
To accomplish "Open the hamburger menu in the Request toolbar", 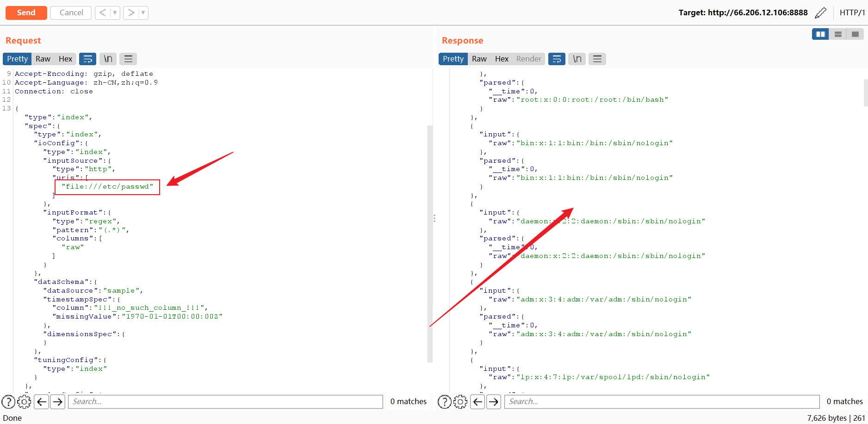I will 128,59.
